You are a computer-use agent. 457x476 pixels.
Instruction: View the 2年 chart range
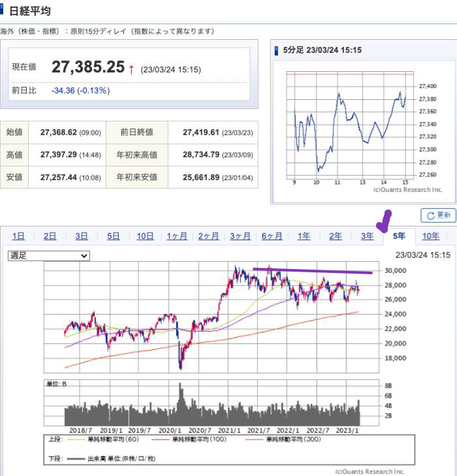tap(336, 236)
